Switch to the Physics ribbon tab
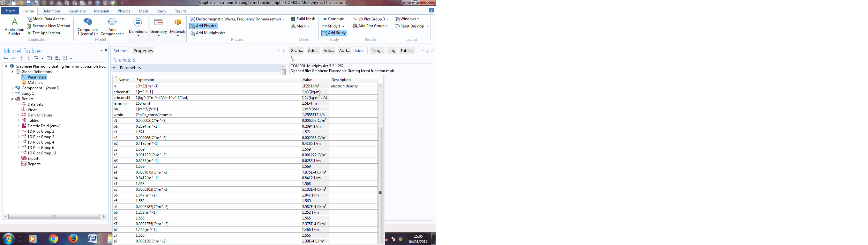868x245 pixels. (124, 11)
